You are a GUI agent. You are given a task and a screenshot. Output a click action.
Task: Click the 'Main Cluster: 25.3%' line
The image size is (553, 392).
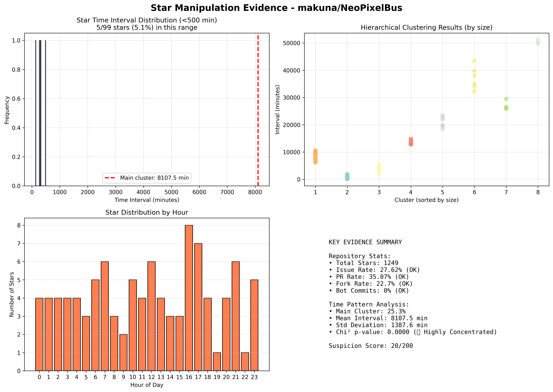367,311
